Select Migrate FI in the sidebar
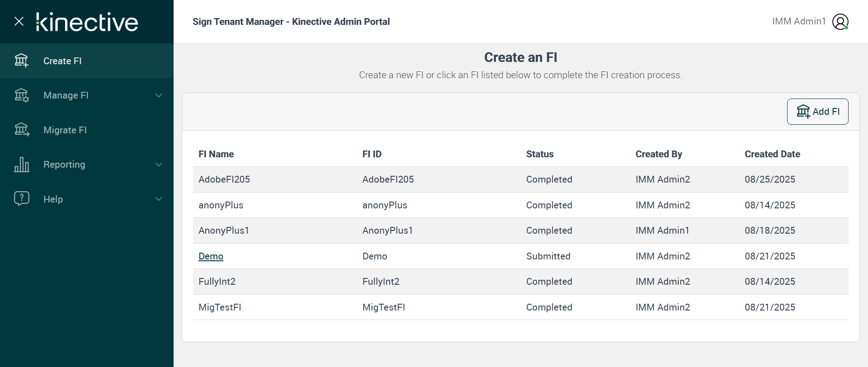This screenshot has height=367, width=868. pos(65,130)
